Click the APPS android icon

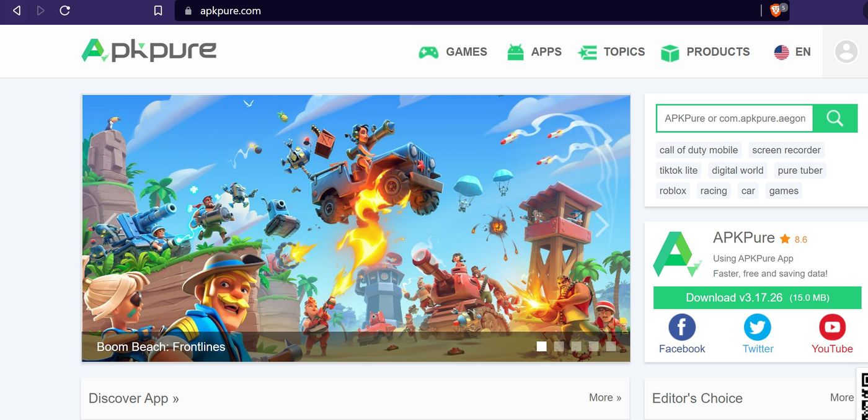(515, 52)
